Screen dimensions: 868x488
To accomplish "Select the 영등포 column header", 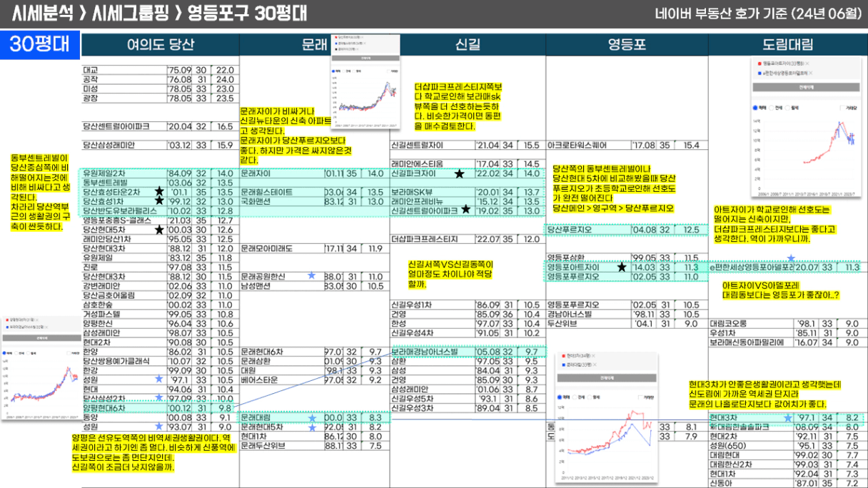I will click(627, 45).
